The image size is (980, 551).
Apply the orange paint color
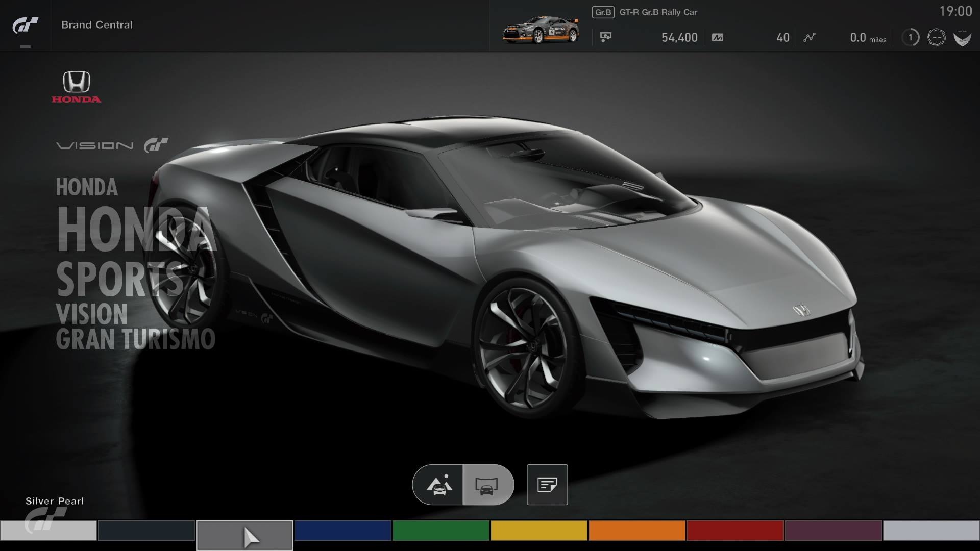click(x=636, y=531)
